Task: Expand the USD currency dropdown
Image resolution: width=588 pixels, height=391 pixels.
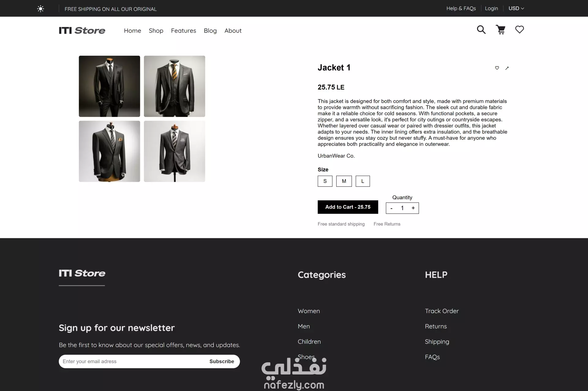Action: tap(516, 9)
